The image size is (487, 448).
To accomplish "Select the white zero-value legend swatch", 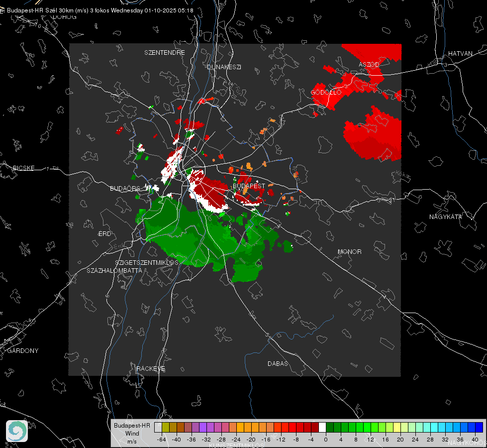I will point(322,427).
